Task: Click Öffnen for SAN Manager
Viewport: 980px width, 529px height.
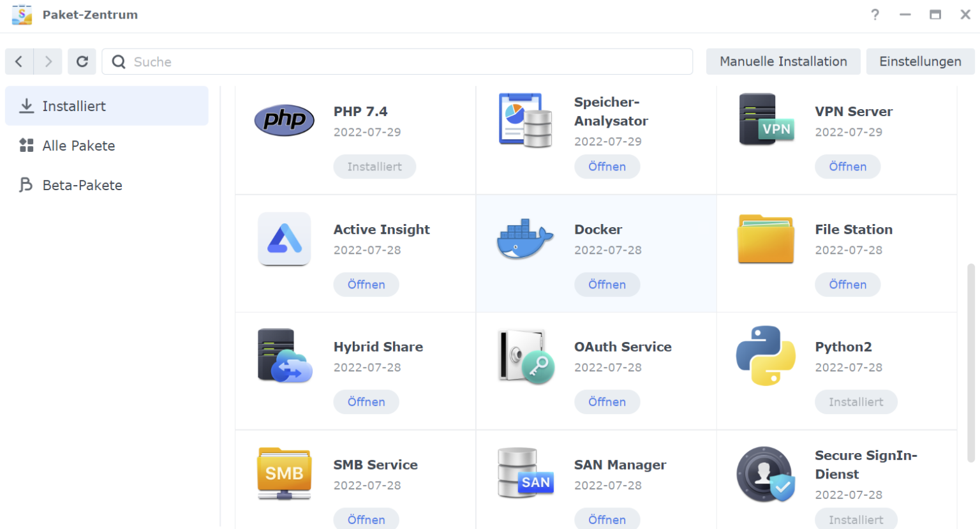Action: pos(607,519)
